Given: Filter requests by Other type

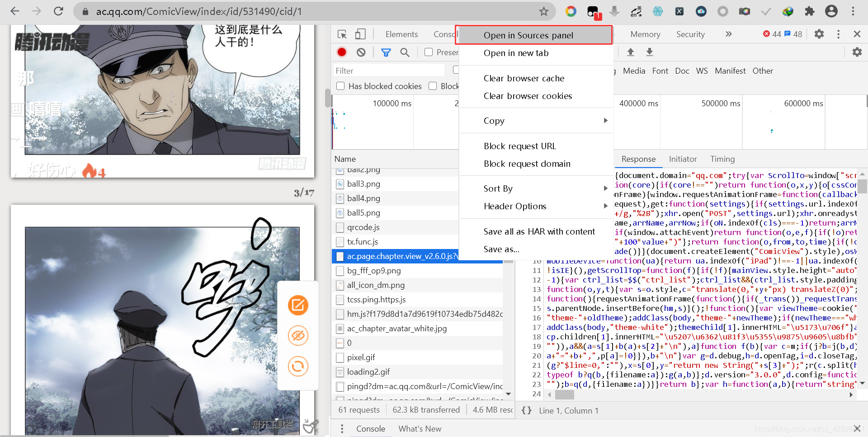Looking at the screenshot, I should 763,71.
